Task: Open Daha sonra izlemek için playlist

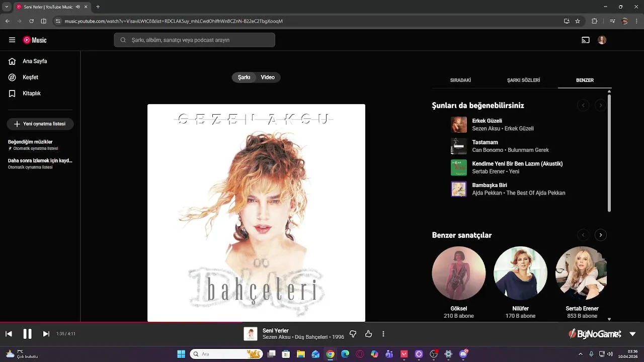Action: 40,163
